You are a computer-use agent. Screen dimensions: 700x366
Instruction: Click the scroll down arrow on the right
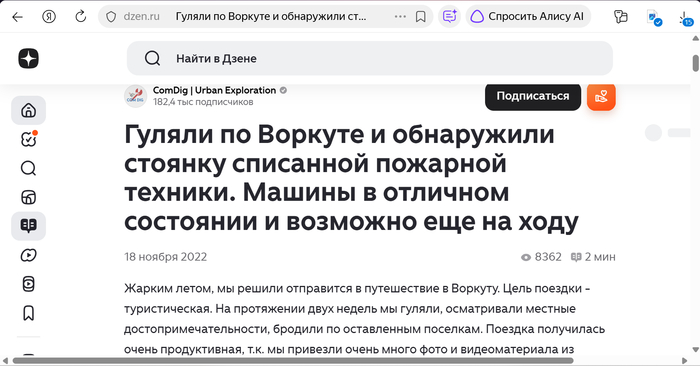click(x=696, y=349)
